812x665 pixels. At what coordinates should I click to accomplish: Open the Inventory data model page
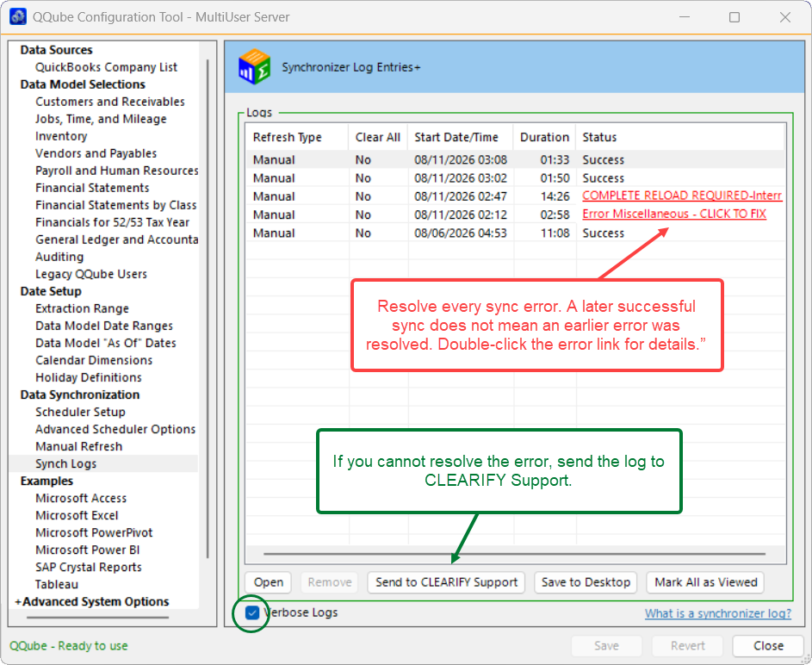[61, 136]
